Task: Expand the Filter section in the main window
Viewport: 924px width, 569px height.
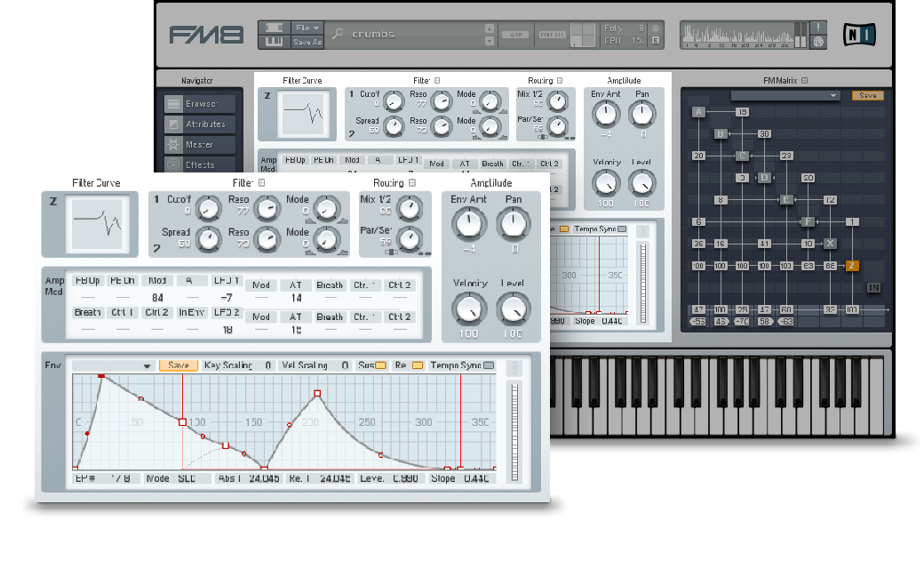Action: [x=436, y=80]
